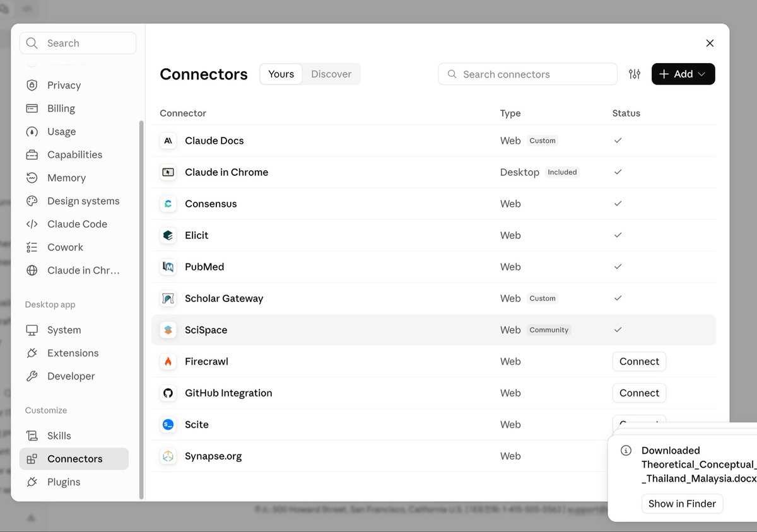The height and width of the screenshot is (532, 757).
Task: Open Usage settings in the sidebar
Action: point(74,132)
